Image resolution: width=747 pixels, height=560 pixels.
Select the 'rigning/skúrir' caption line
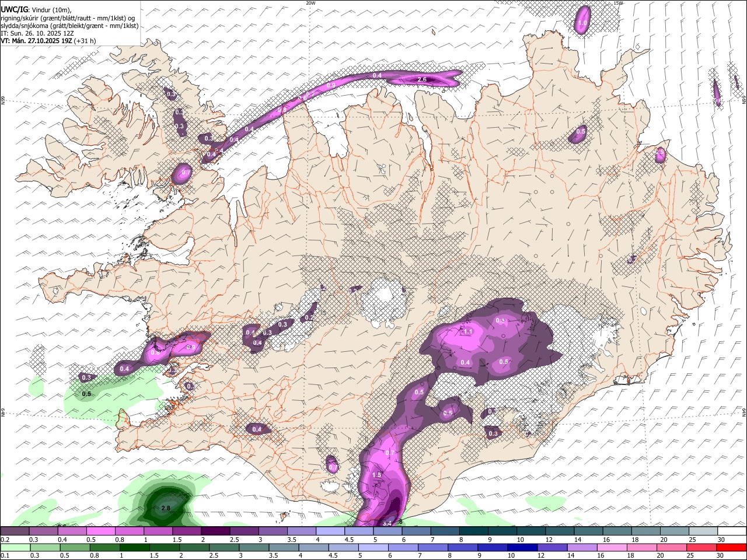(x=68, y=18)
